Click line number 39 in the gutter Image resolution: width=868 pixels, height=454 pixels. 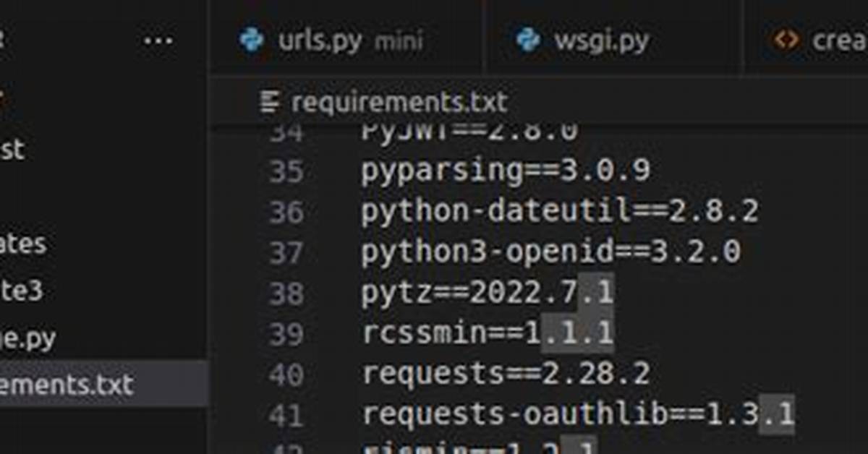coord(286,334)
